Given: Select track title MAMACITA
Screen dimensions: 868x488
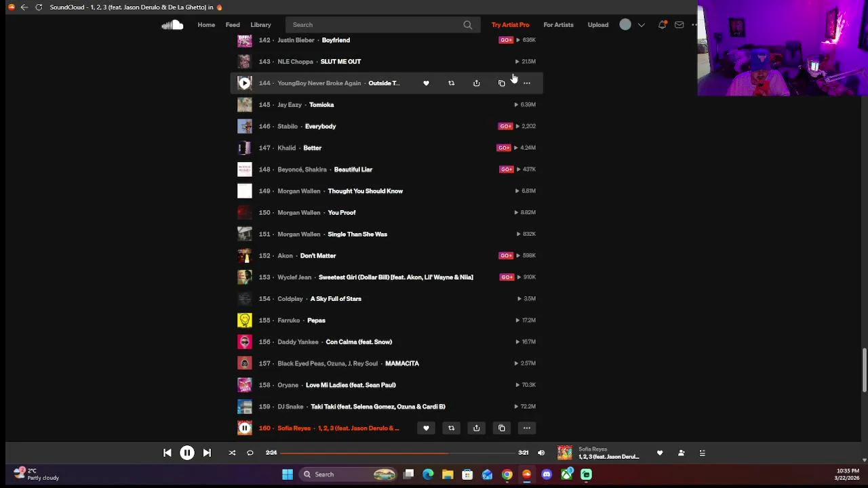Looking at the screenshot, I should coord(402,363).
